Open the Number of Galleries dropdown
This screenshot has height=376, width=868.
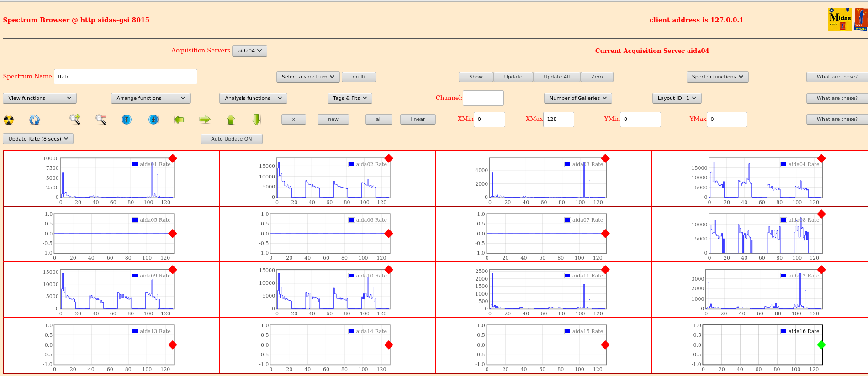click(x=577, y=98)
